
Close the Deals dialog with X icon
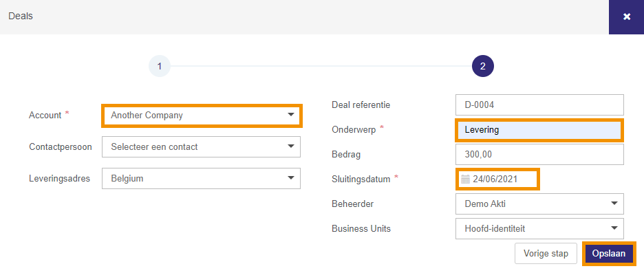point(626,17)
